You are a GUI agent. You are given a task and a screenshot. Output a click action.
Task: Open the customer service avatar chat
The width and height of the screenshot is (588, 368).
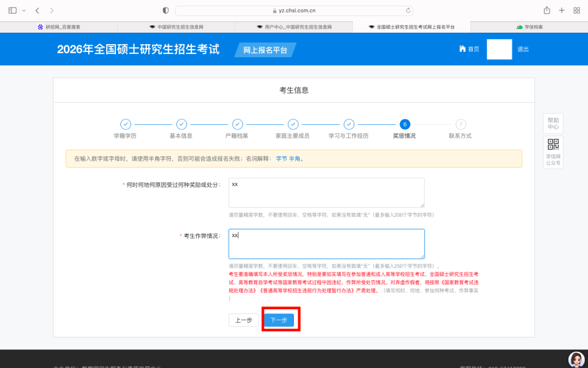pyautogui.click(x=576, y=359)
